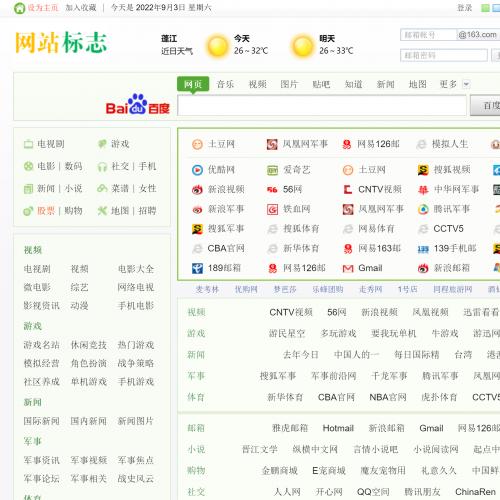The image size is (500, 500).
Task: Click the 189邮箱 icon
Action: pos(197,268)
